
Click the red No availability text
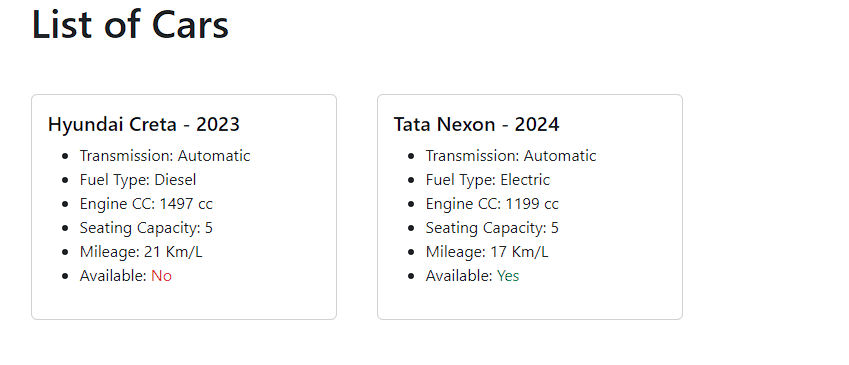point(161,276)
